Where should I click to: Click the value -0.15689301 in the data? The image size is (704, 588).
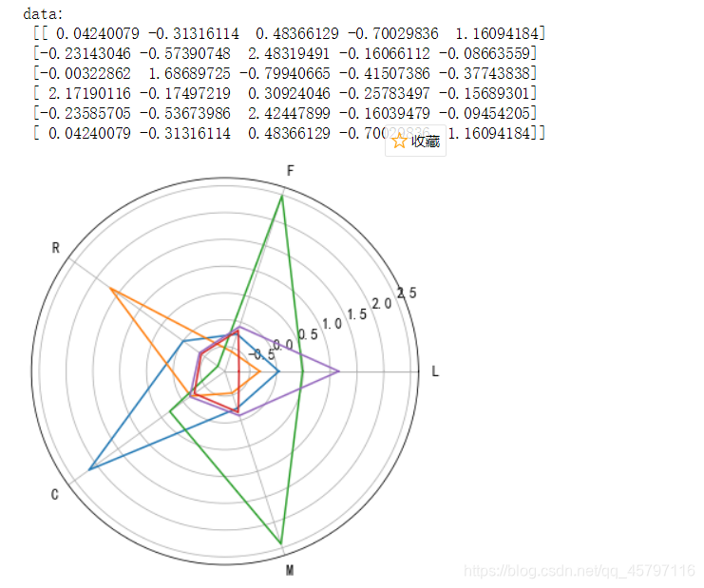coord(485,93)
